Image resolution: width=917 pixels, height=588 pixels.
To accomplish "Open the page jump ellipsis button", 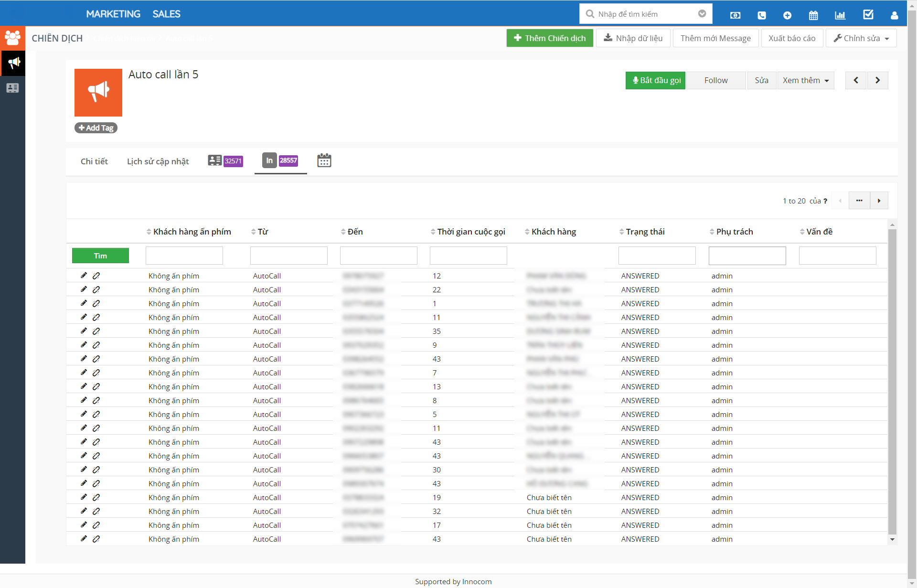I will [x=859, y=201].
